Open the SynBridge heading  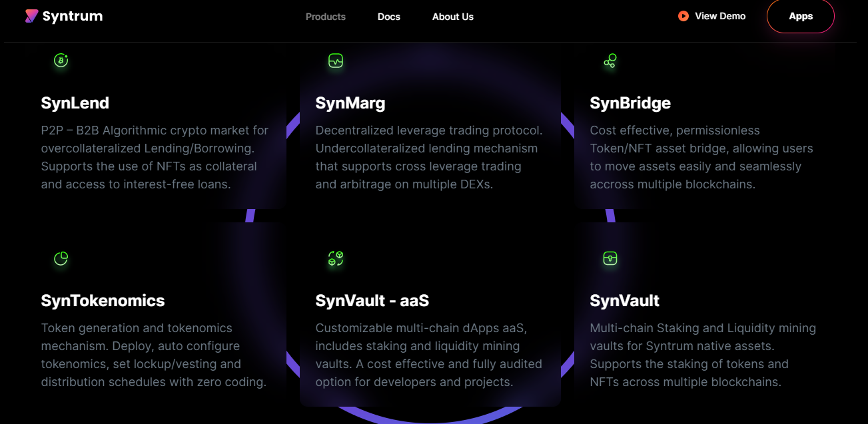pyautogui.click(x=630, y=103)
